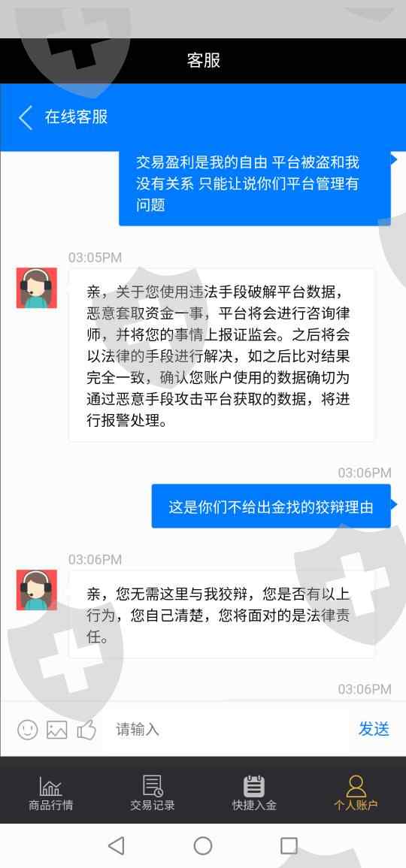
Task: Open the emoji smiley picker
Action: (x=28, y=730)
